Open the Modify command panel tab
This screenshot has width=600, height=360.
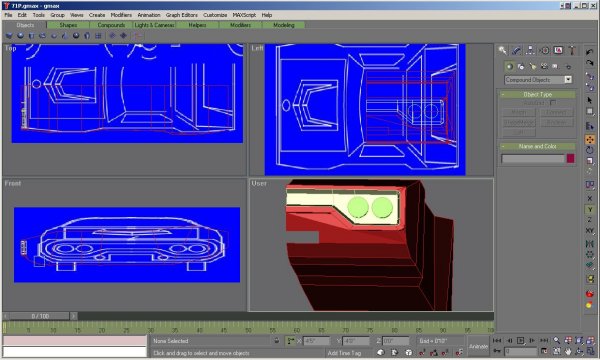coord(516,50)
